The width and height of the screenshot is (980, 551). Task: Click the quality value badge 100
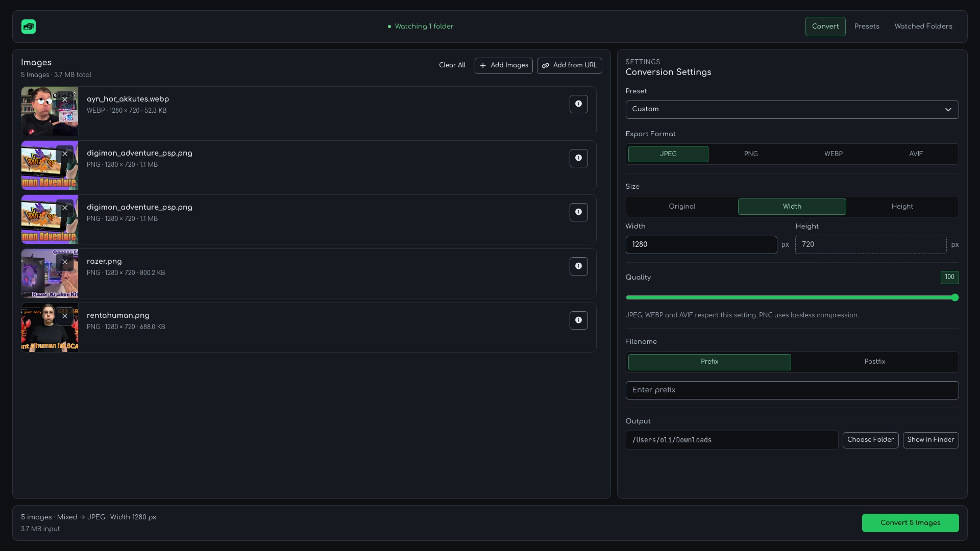[949, 278]
